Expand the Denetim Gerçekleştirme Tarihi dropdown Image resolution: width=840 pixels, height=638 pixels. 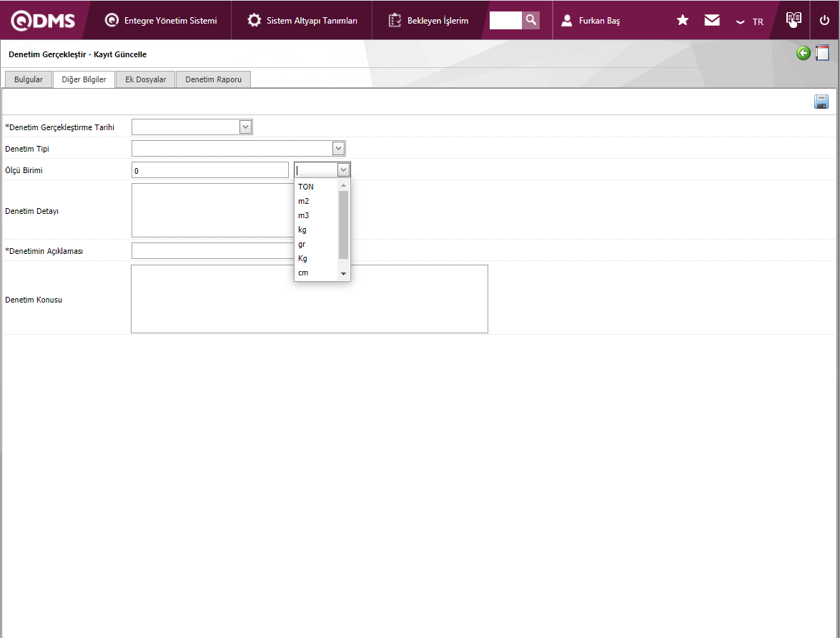245,127
